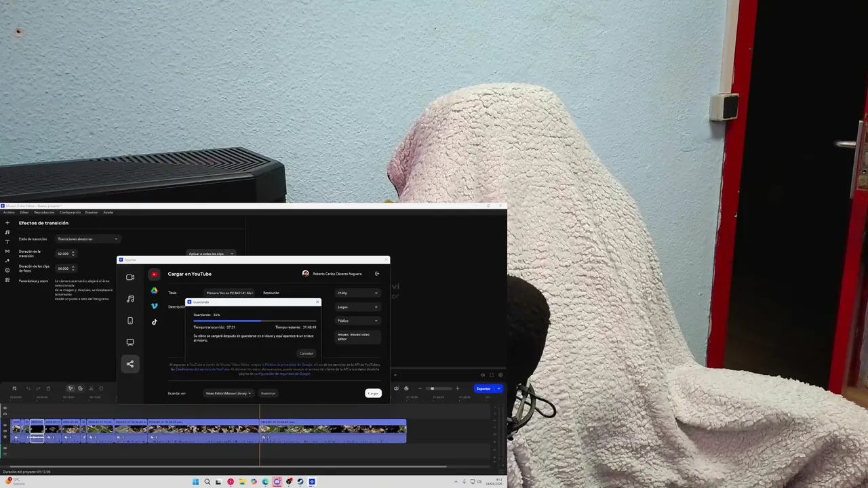This screenshot has width=868, height=488.
Task: Delete selected clip with trash icon
Action: click(x=48, y=388)
